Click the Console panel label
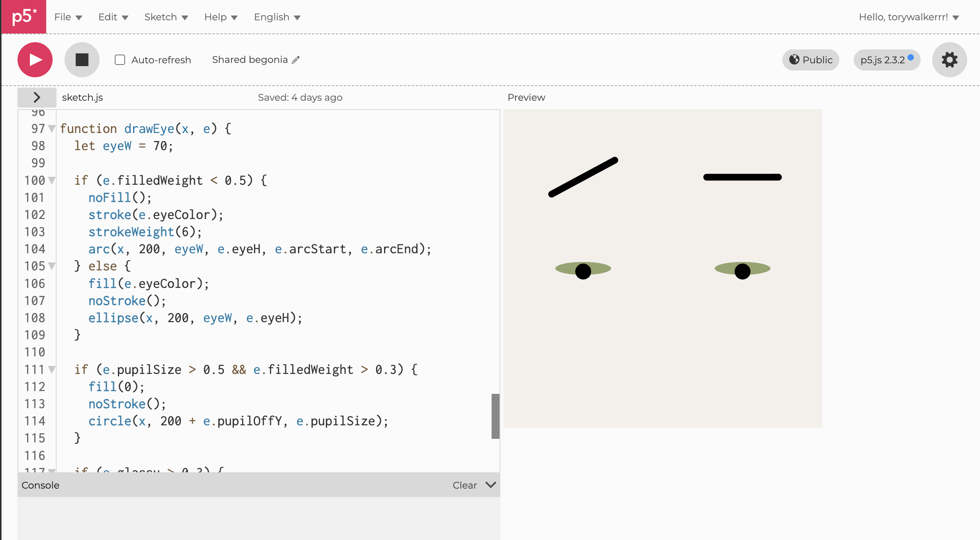 click(40, 485)
